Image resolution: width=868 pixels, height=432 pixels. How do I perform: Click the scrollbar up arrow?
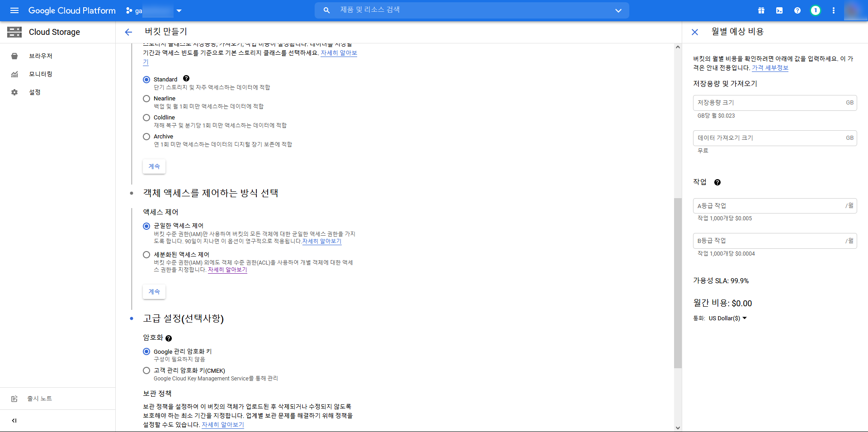point(678,47)
